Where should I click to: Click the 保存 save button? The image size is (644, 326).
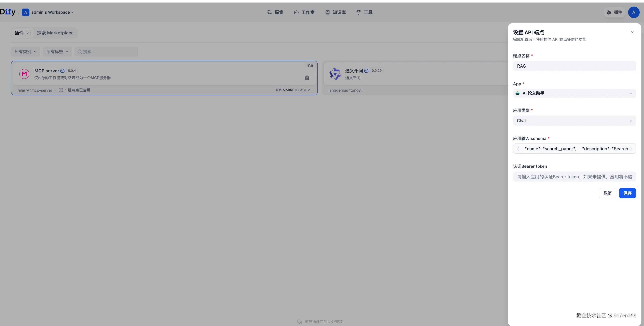click(627, 193)
